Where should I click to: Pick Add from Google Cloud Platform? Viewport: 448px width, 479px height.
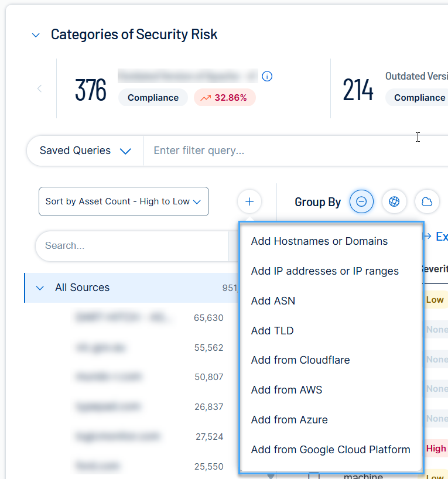330,450
